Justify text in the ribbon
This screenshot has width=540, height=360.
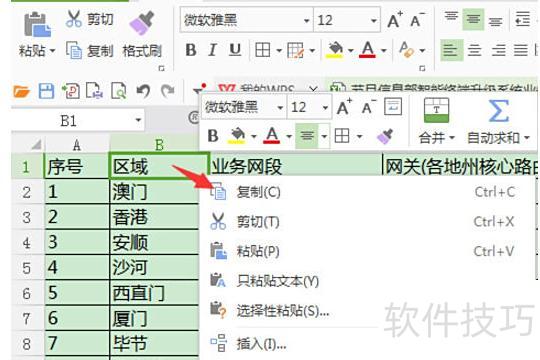point(521,50)
